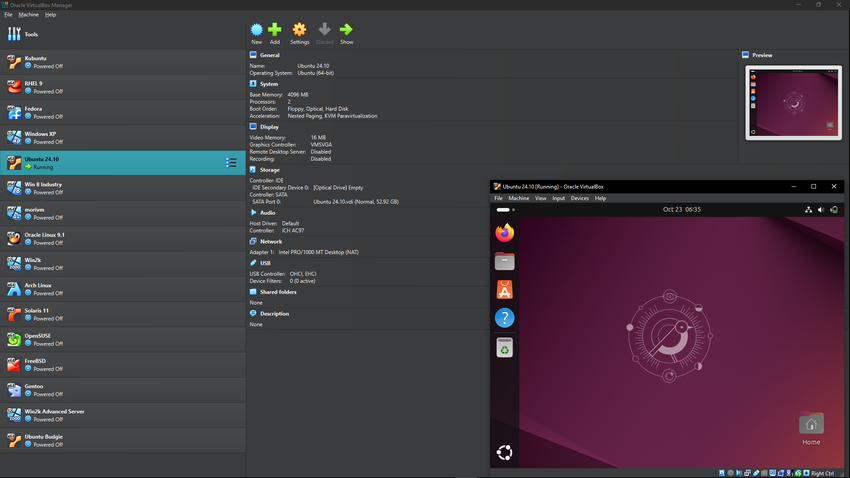Open the Ubuntu 24.10 machine tools menu icon
Screen dimensions: 850x478
point(231,163)
